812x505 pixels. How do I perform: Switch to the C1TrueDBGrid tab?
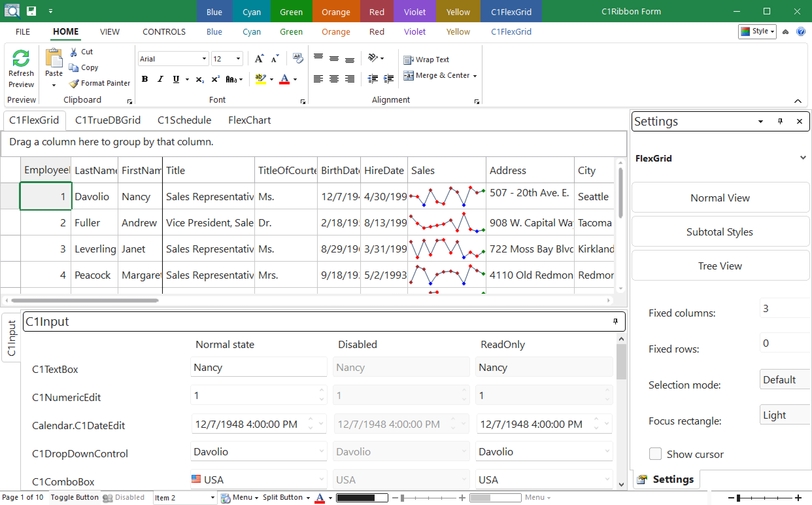pyautogui.click(x=108, y=120)
